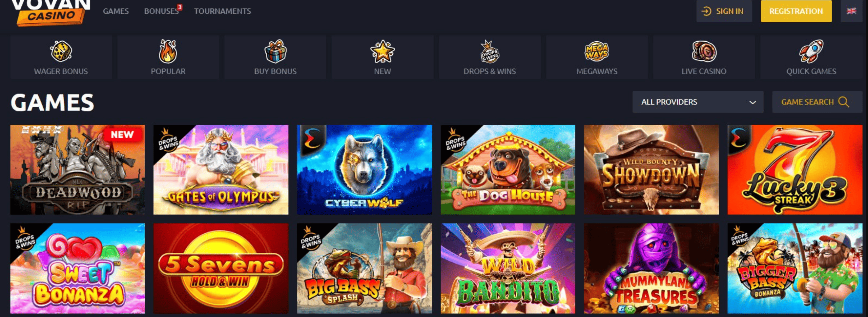Screen dimensions: 868x317
Task: Launch the Gates of Olympus game
Action: (221, 170)
